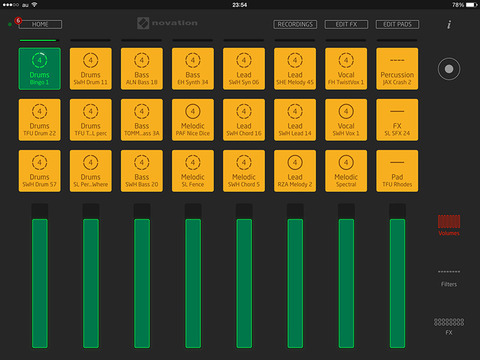The height and width of the screenshot is (360, 480).
Task: Tap the HOME button
Action: 40,24
